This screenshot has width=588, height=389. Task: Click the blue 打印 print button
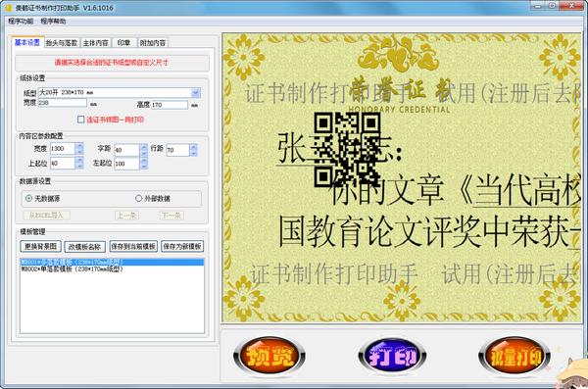tap(392, 355)
